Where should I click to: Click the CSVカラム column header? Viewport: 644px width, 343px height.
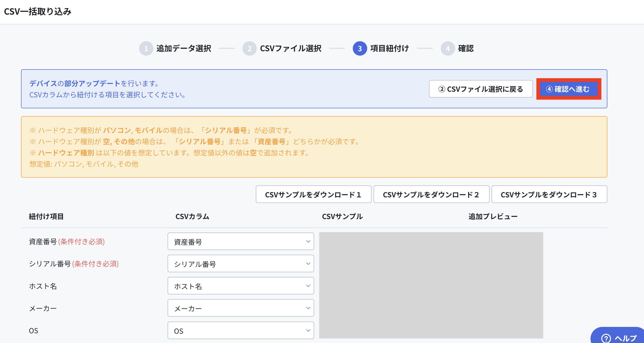[x=192, y=216]
